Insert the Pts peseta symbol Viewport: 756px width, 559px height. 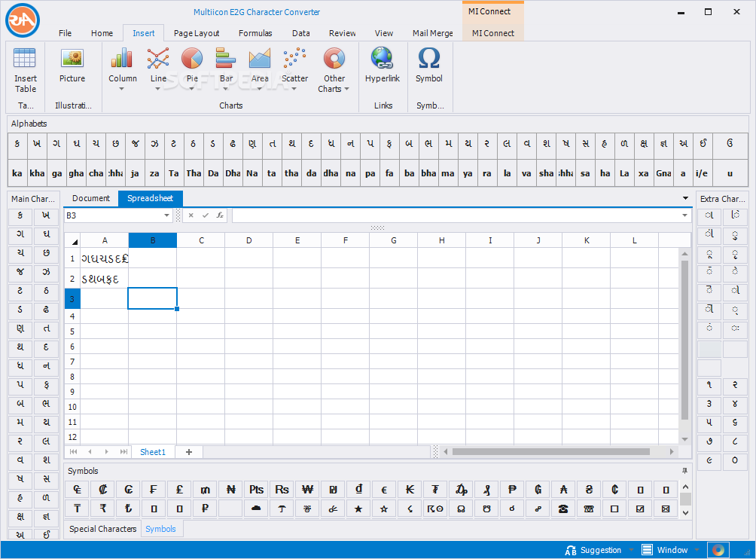coord(257,490)
